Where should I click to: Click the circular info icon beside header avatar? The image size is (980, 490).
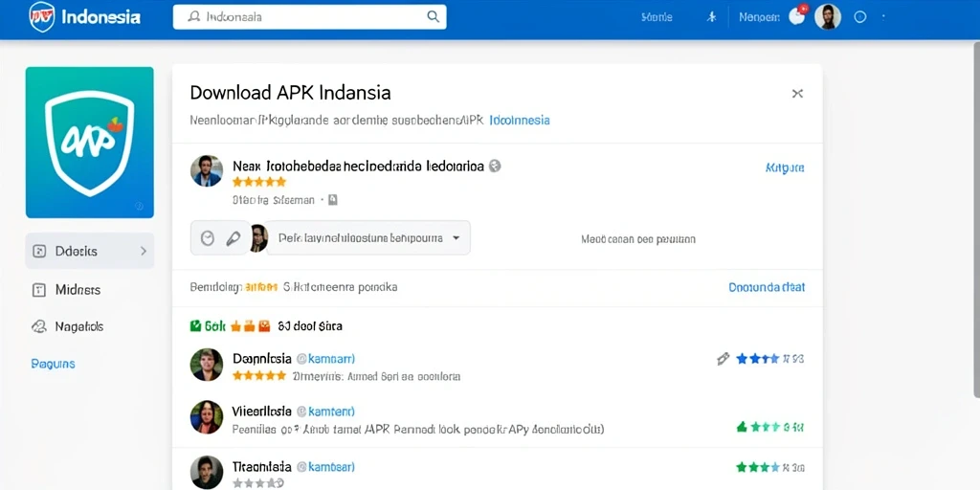tap(860, 17)
